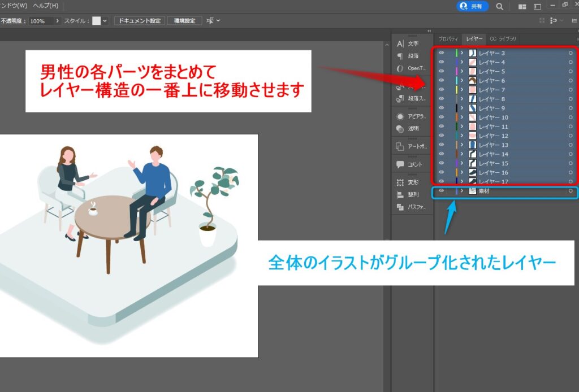
Task: Open the 文字 (Character) panel icon
Action: click(x=400, y=44)
